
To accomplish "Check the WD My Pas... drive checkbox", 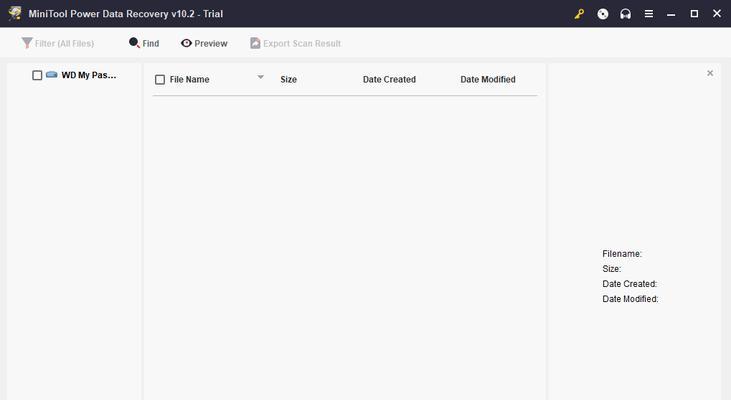I will 37,75.
